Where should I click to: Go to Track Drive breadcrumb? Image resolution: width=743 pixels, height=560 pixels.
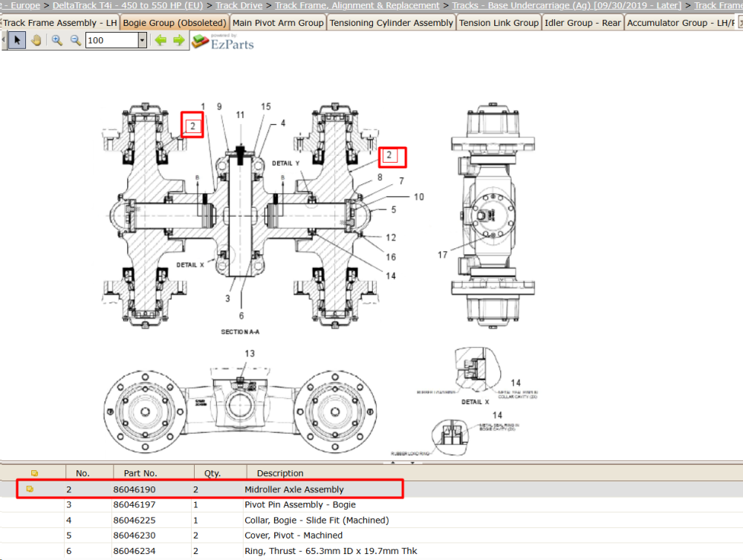coord(239,5)
